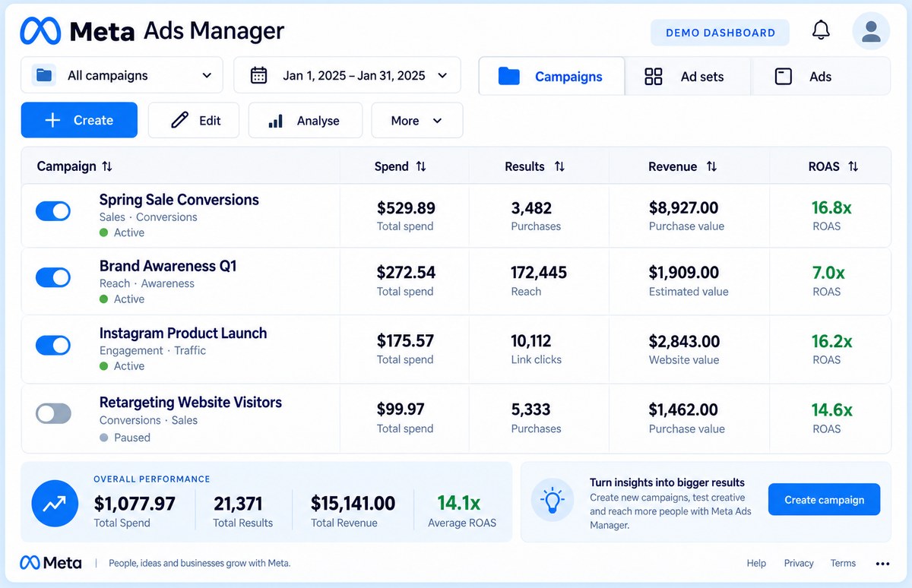Click the Edit button
This screenshot has width=912, height=588.
pyautogui.click(x=194, y=121)
